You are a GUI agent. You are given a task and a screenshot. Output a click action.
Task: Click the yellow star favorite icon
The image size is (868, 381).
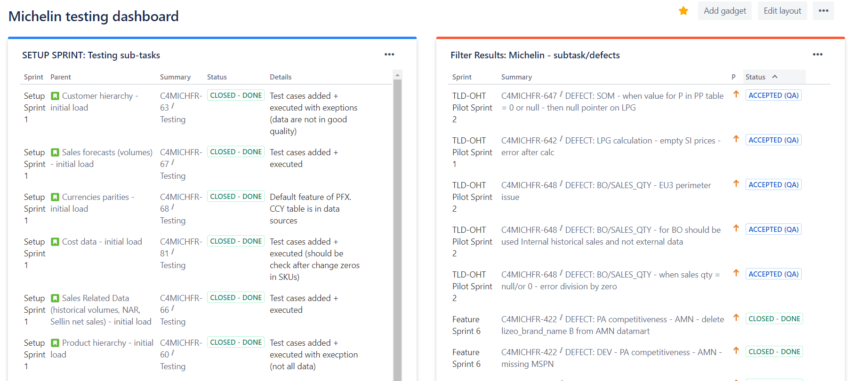click(x=683, y=11)
